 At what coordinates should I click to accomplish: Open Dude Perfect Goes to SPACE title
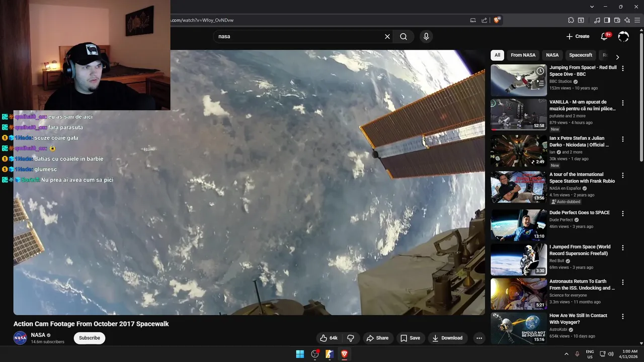pyautogui.click(x=579, y=213)
